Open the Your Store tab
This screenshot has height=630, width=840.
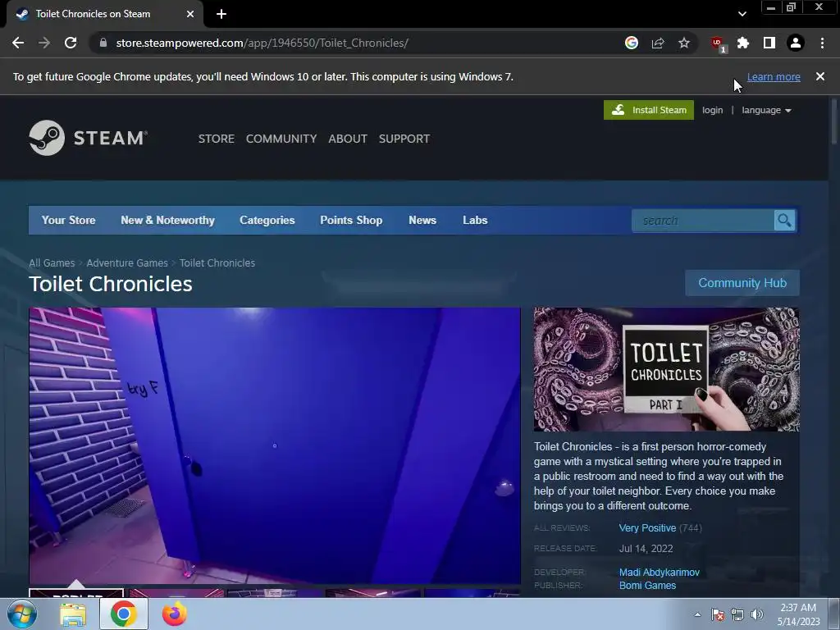(x=69, y=220)
